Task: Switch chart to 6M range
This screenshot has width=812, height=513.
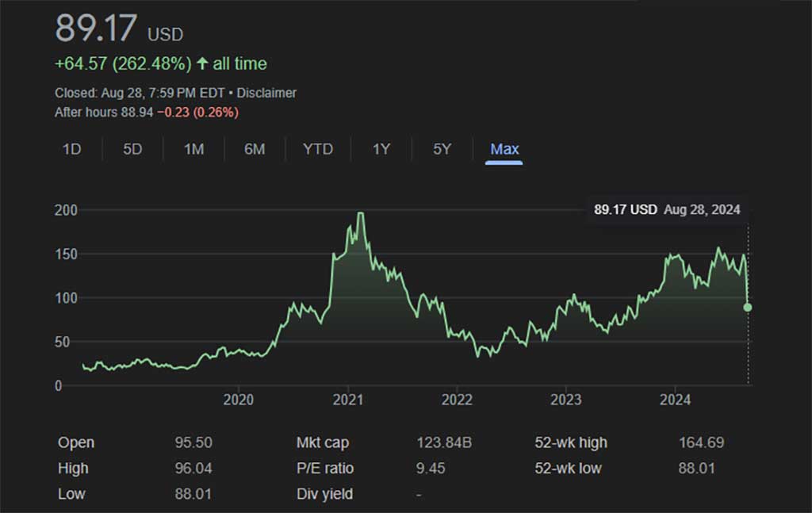Action: (255, 150)
